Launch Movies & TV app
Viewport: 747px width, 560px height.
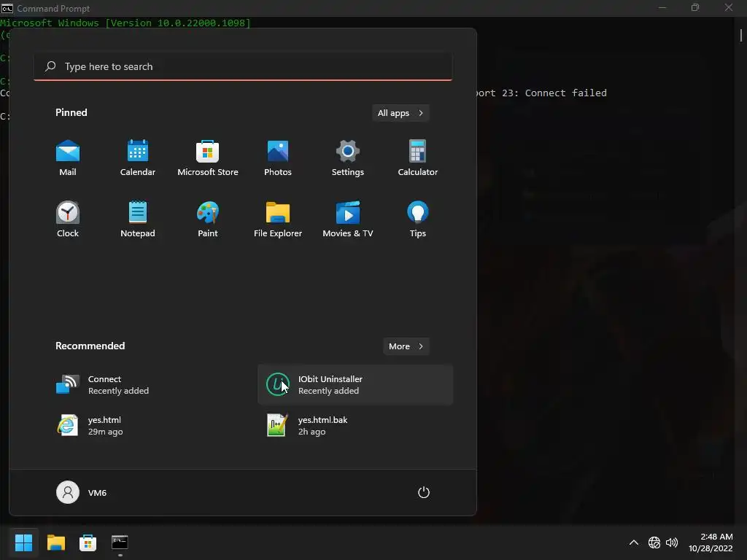[348, 219]
